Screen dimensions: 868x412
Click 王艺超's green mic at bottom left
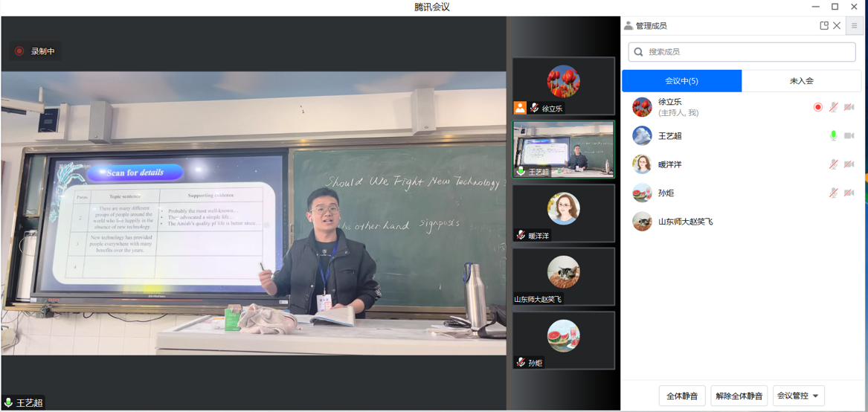8,402
